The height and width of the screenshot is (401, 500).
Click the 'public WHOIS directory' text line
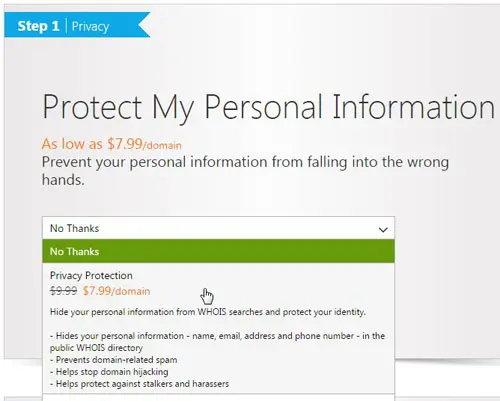(x=96, y=348)
